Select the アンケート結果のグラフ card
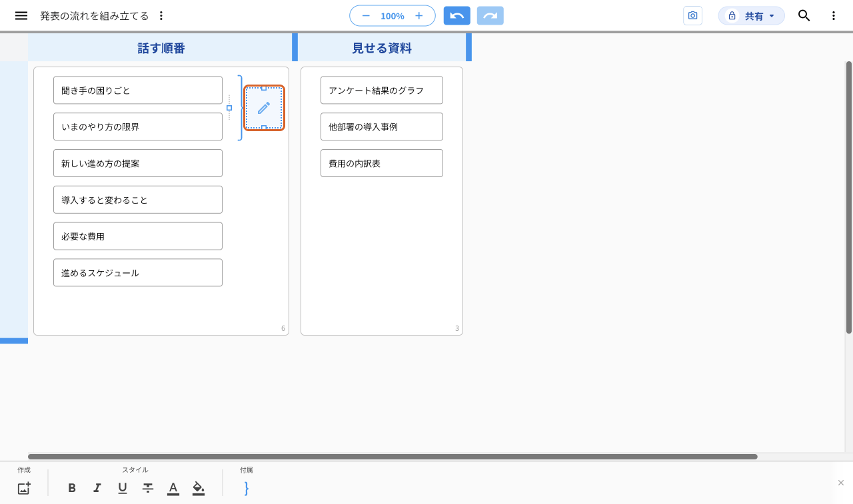This screenshot has height=504, width=853. click(382, 91)
